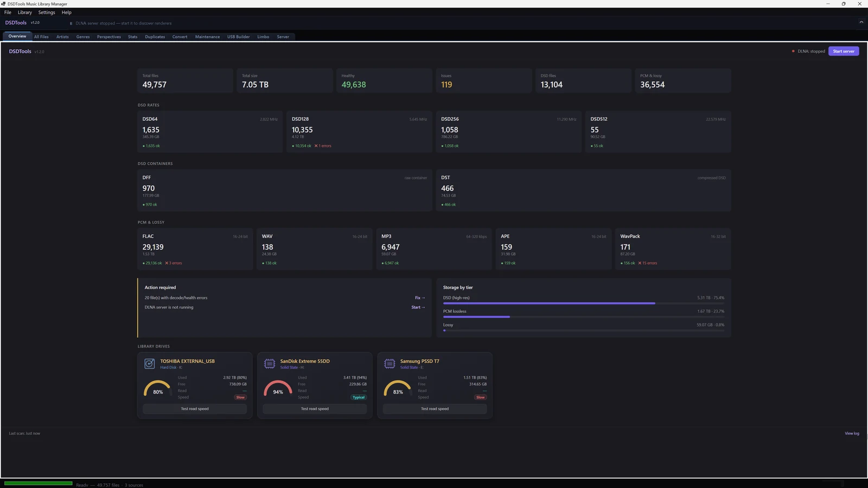This screenshot has height=488, width=868.
Task: Select the Overview tab
Action: [17, 36]
